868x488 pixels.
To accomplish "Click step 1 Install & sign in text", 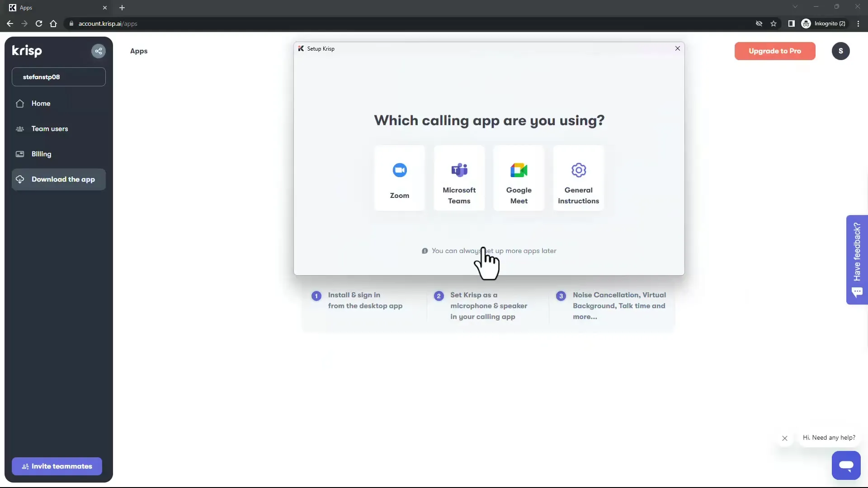I will 365,300.
